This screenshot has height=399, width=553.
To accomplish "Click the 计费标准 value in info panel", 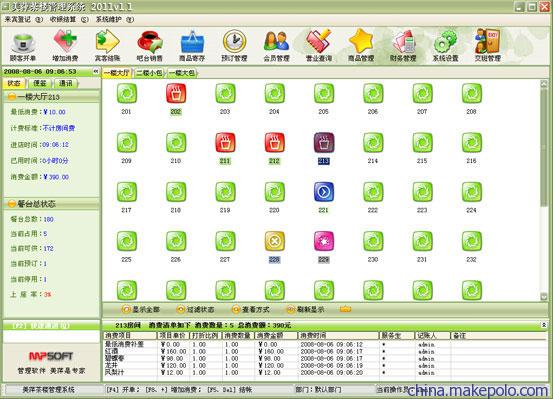I will pyautogui.click(x=59, y=128).
